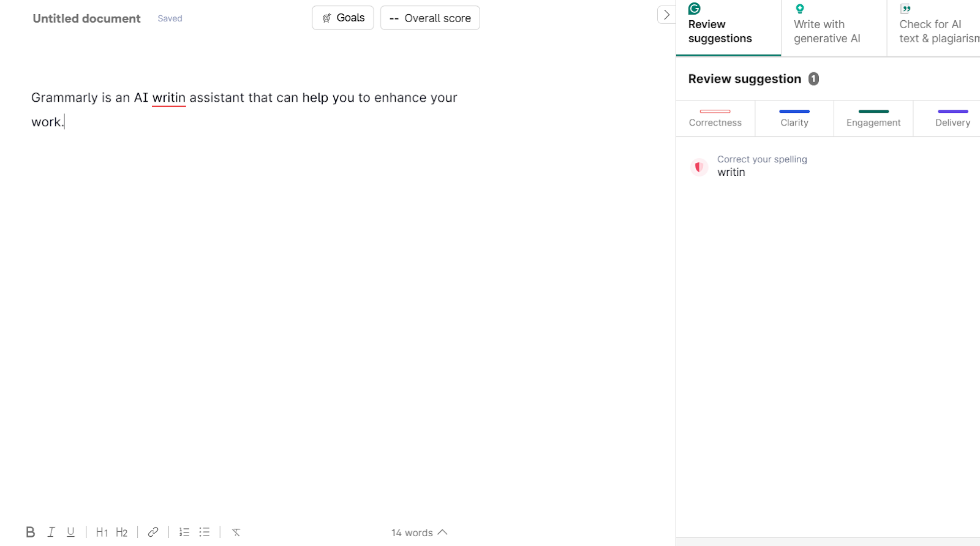The width and height of the screenshot is (980, 546).
Task: Apply underline formatting
Action: point(71,532)
